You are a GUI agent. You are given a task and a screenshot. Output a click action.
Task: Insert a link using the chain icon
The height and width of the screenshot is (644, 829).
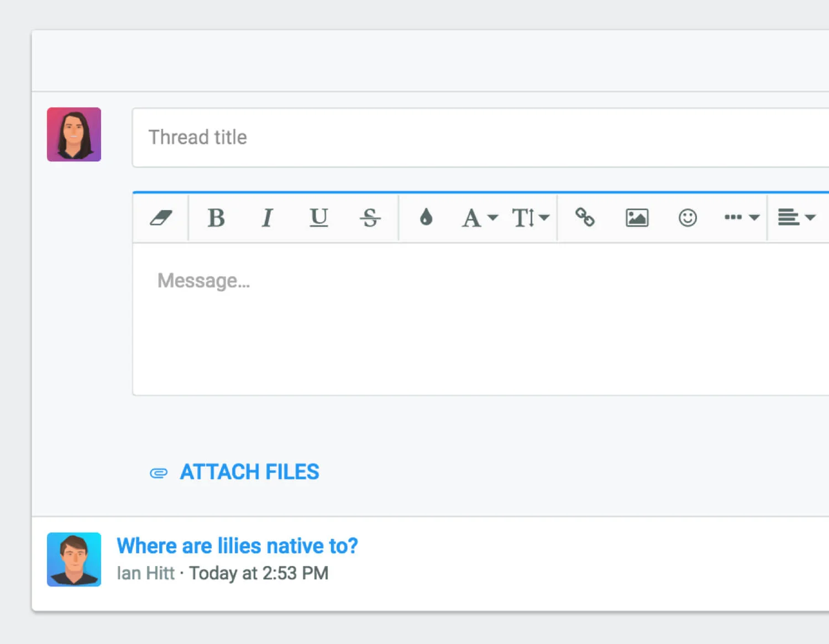[x=585, y=218]
